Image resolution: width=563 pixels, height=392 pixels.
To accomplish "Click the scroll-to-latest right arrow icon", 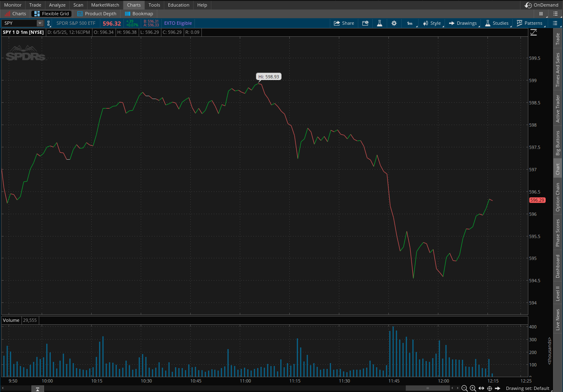I will click(x=497, y=388).
